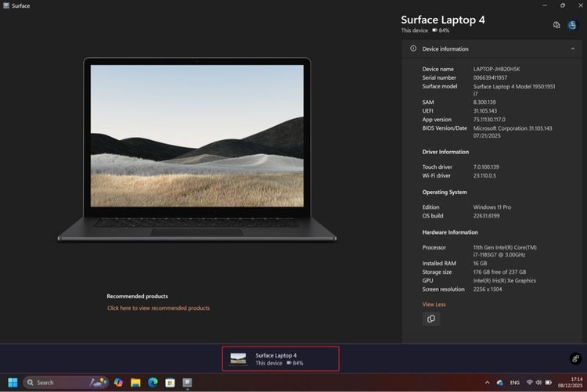Click App version 75.11130.117.0
Viewport: 587px width, 392px height.
point(489,120)
